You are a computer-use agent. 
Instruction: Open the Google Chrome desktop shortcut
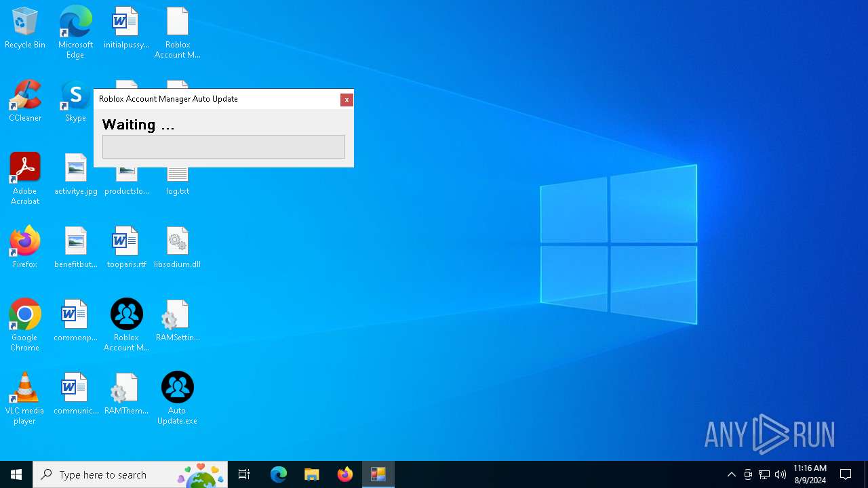[25, 325]
